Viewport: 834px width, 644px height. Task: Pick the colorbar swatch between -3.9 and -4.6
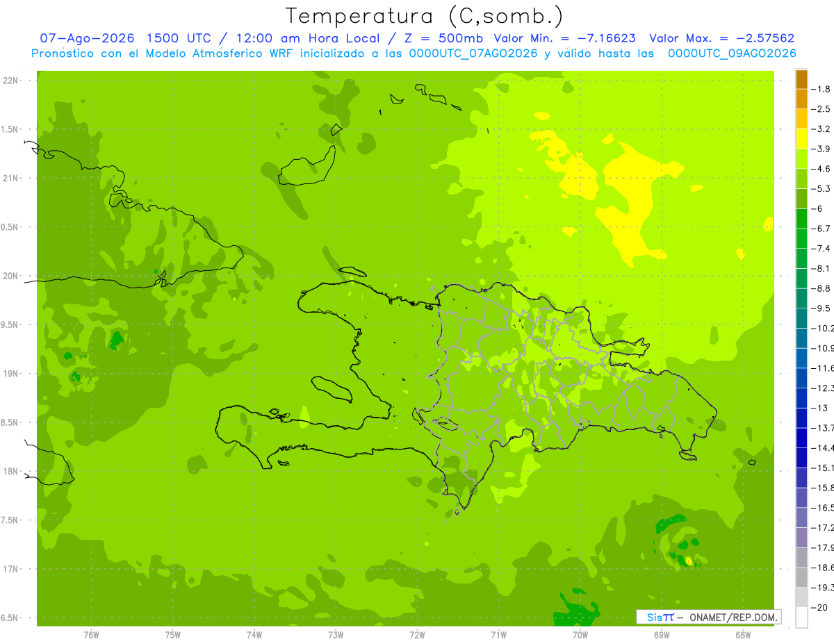click(801, 159)
